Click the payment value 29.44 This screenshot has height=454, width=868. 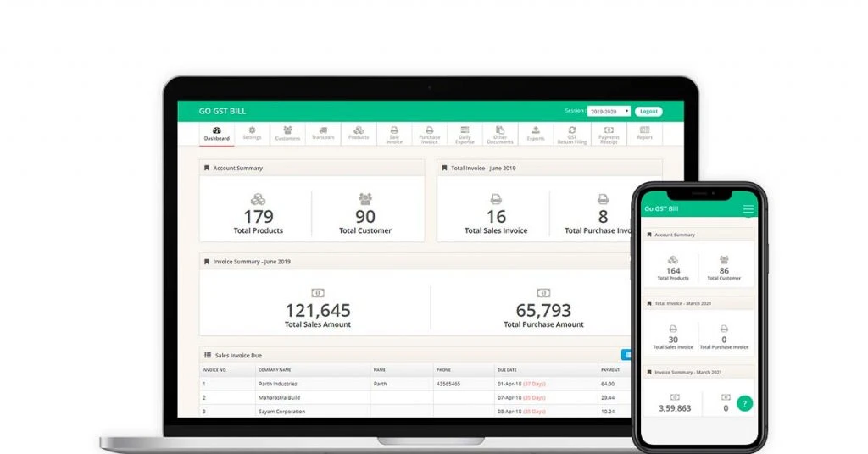click(x=608, y=397)
